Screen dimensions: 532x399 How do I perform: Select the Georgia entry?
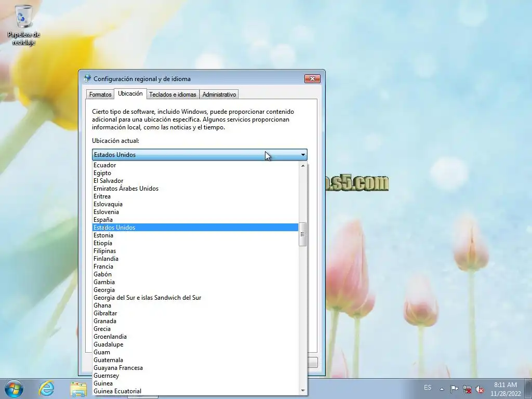click(195, 290)
